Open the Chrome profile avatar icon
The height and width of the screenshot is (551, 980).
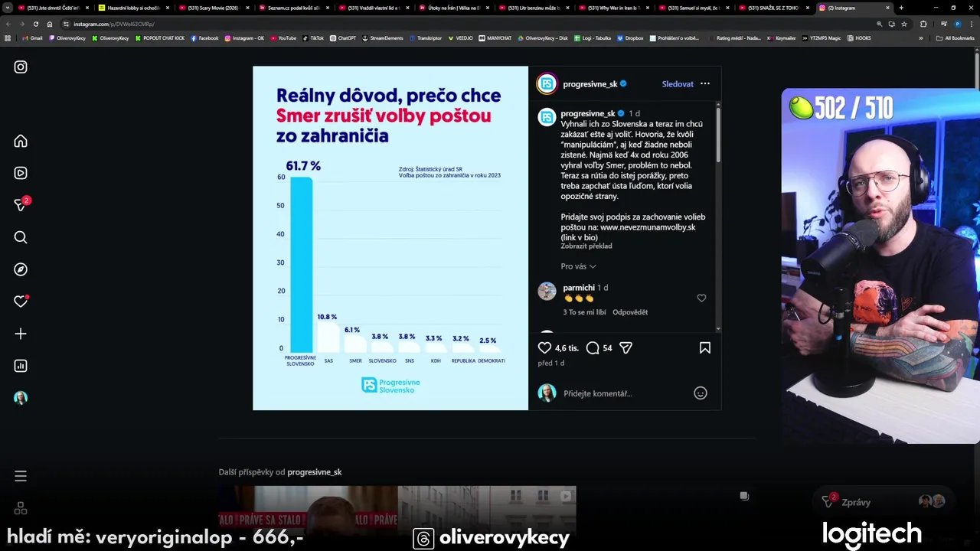(957, 24)
